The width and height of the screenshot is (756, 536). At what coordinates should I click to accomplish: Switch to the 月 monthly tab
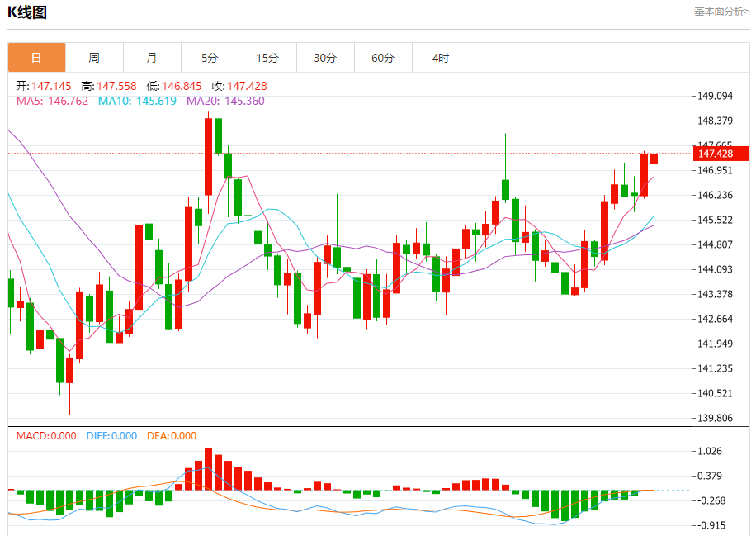(153, 58)
